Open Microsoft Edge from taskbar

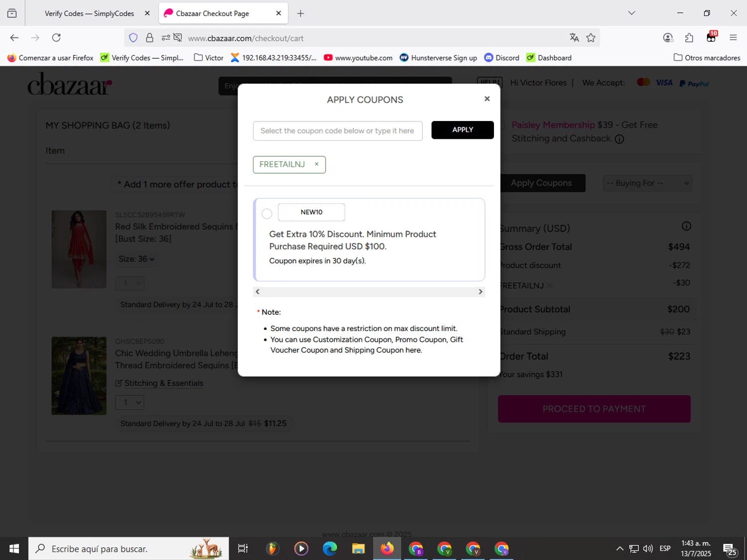(330, 549)
